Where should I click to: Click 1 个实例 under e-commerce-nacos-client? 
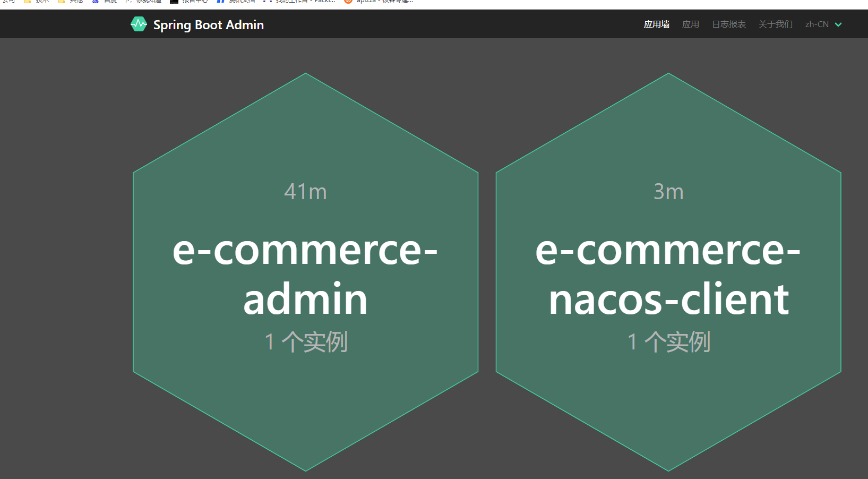[669, 341]
